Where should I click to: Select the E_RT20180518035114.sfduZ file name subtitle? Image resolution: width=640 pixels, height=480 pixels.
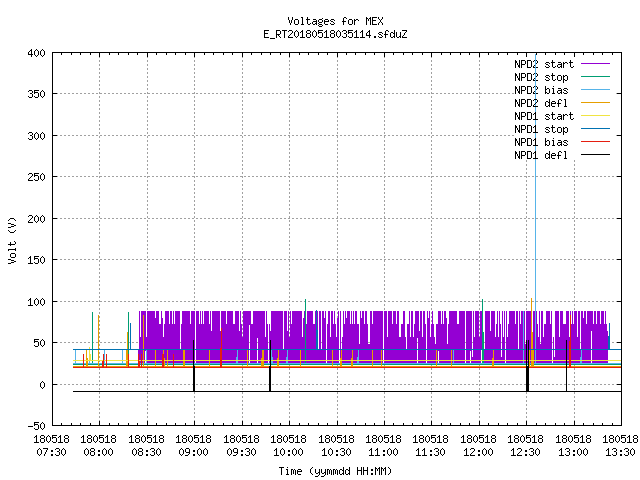tap(335, 34)
